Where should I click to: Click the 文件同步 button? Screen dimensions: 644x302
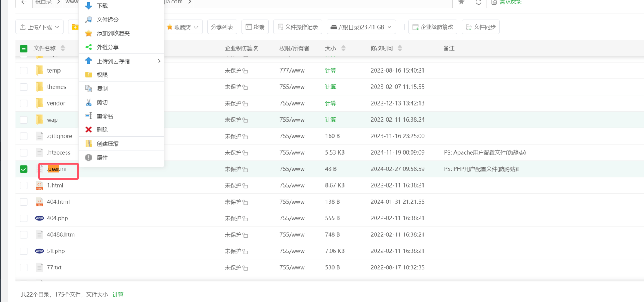click(481, 27)
